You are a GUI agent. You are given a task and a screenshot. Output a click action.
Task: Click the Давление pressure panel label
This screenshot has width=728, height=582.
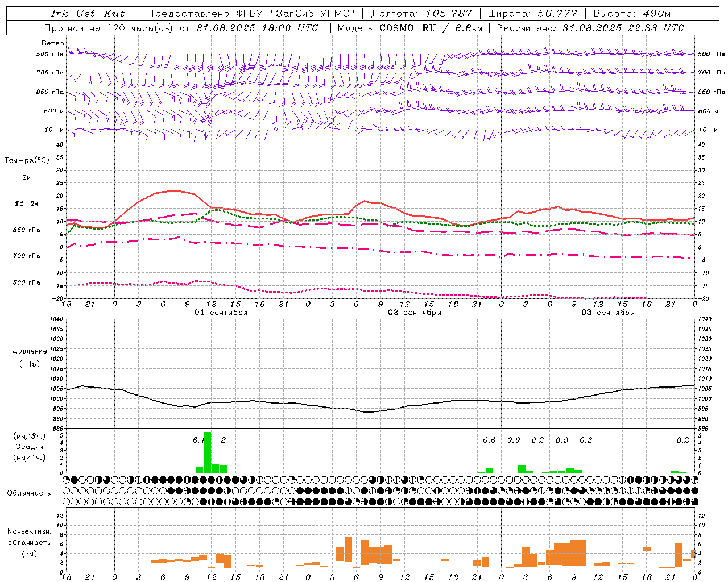[30, 351]
